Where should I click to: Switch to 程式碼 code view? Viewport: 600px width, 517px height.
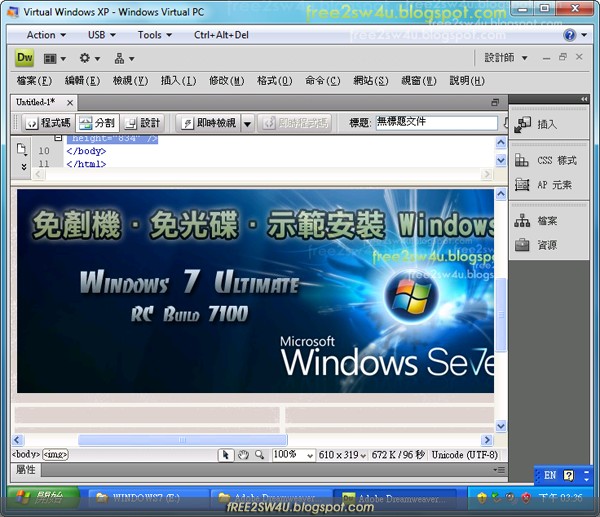(x=48, y=123)
